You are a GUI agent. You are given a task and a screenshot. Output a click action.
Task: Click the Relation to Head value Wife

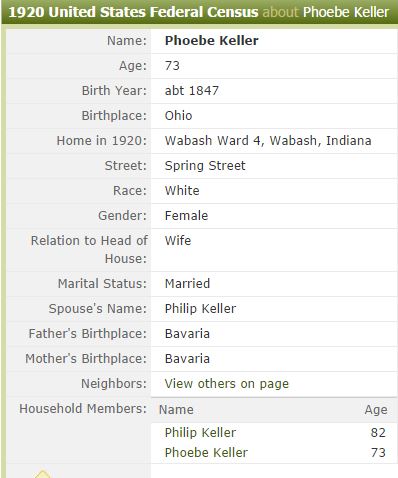click(x=178, y=241)
